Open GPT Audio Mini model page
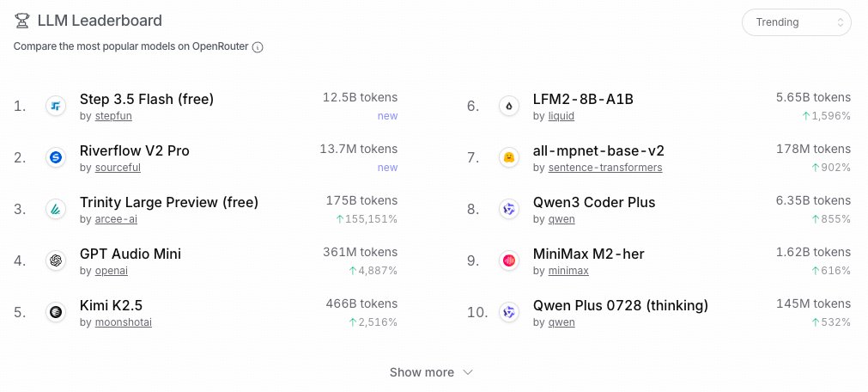The width and height of the screenshot is (868, 392). pos(131,254)
